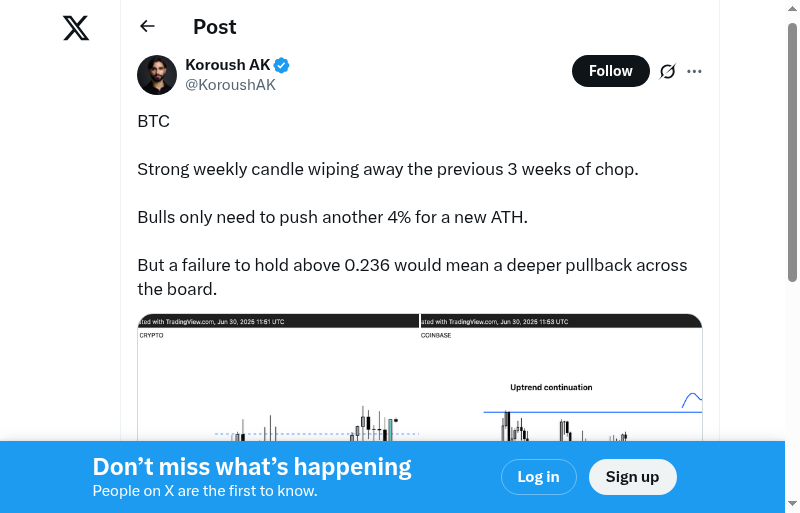This screenshot has height=513, width=800.
Task: Click the scrollbar up arrow
Action: pyautogui.click(x=793, y=8)
